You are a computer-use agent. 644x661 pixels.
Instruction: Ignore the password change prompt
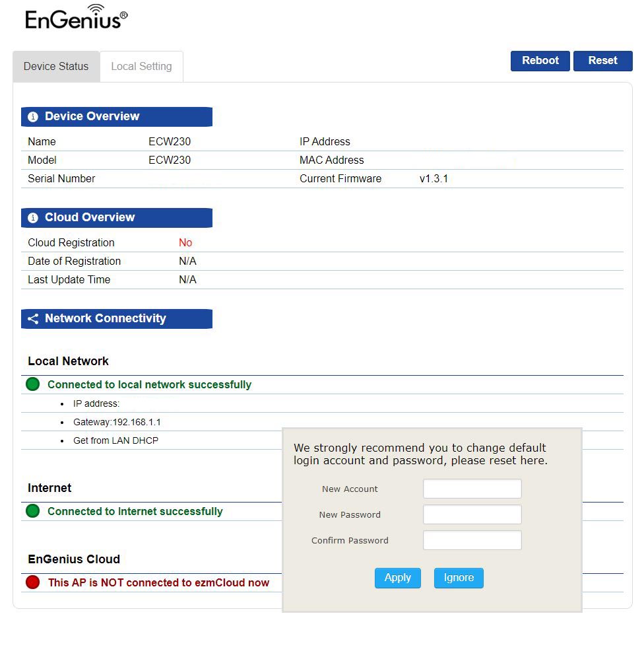[x=459, y=578]
